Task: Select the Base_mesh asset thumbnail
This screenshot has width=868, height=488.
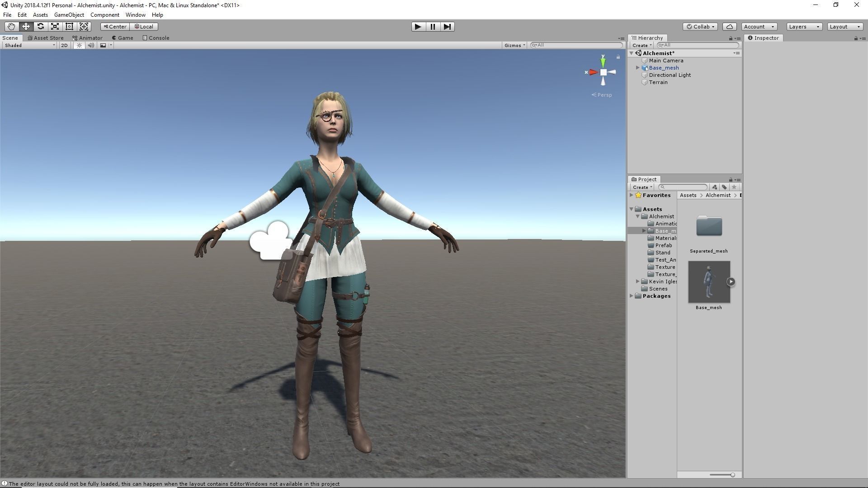Action: [708, 282]
